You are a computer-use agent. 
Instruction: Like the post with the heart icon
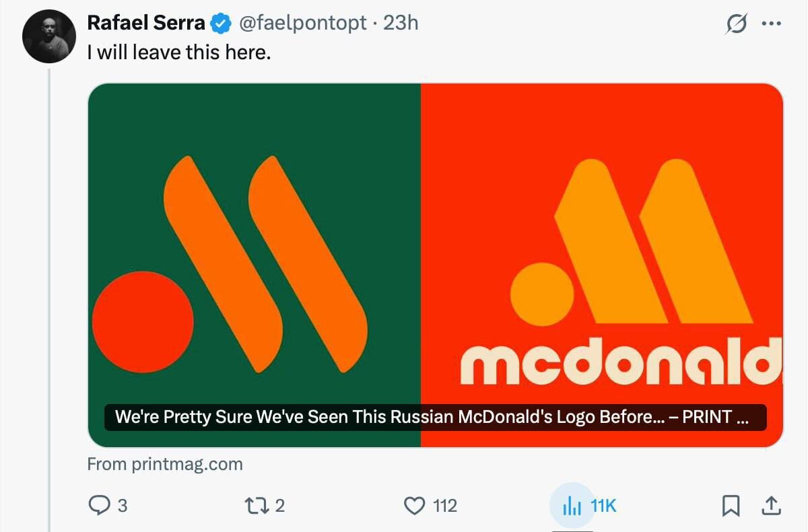click(x=415, y=506)
